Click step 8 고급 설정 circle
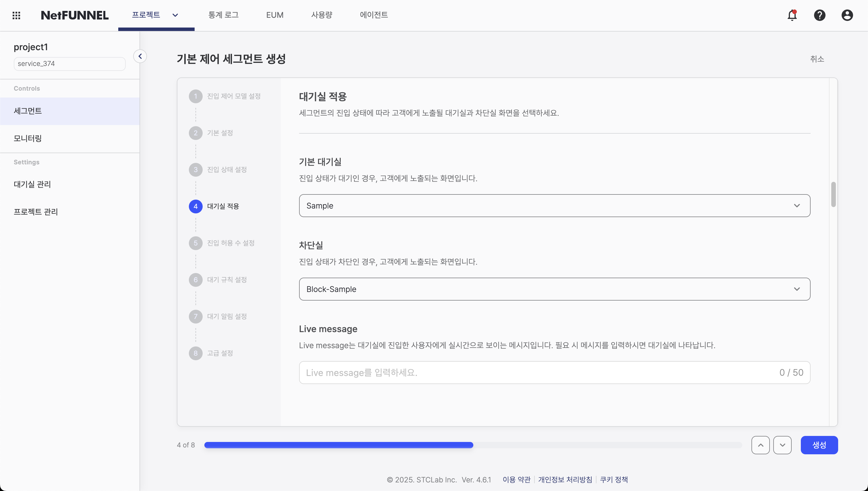868x491 pixels. tap(196, 353)
